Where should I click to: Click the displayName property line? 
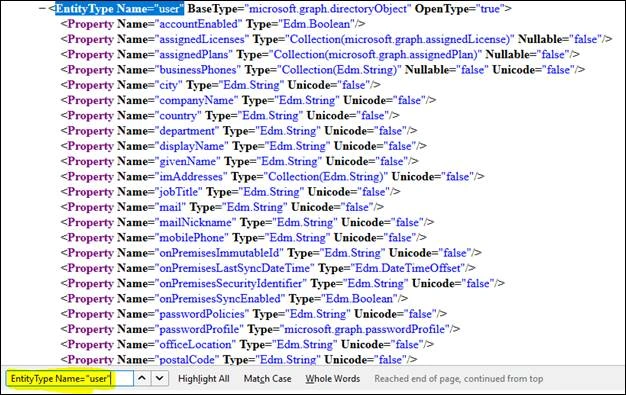(244, 146)
